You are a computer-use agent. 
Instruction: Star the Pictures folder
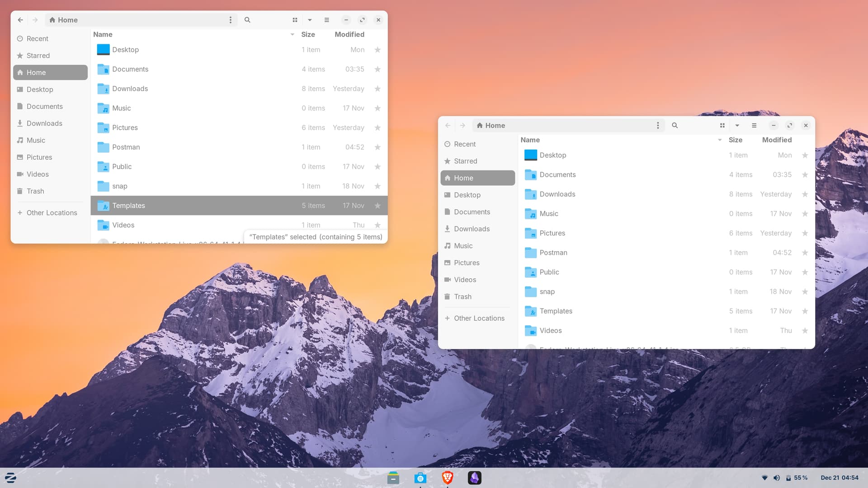805,233
